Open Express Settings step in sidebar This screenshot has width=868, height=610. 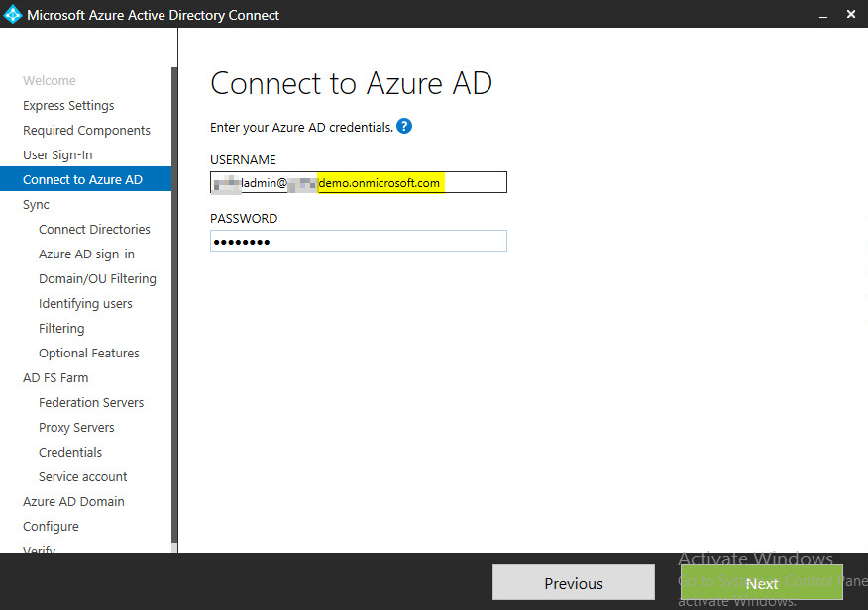point(68,106)
